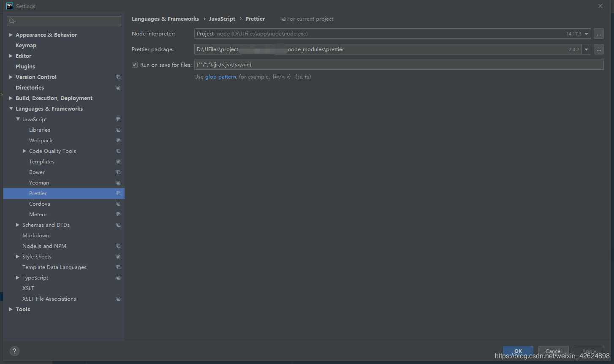
Task: Focus the settings search field
Action: click(64, 21)
